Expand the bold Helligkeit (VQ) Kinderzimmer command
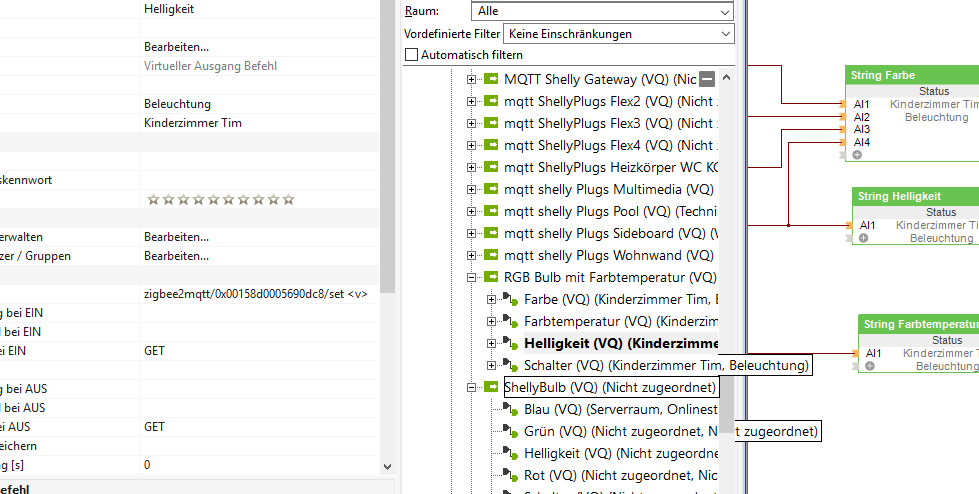This screenshot has width=979, height=494. pos(491,343)
